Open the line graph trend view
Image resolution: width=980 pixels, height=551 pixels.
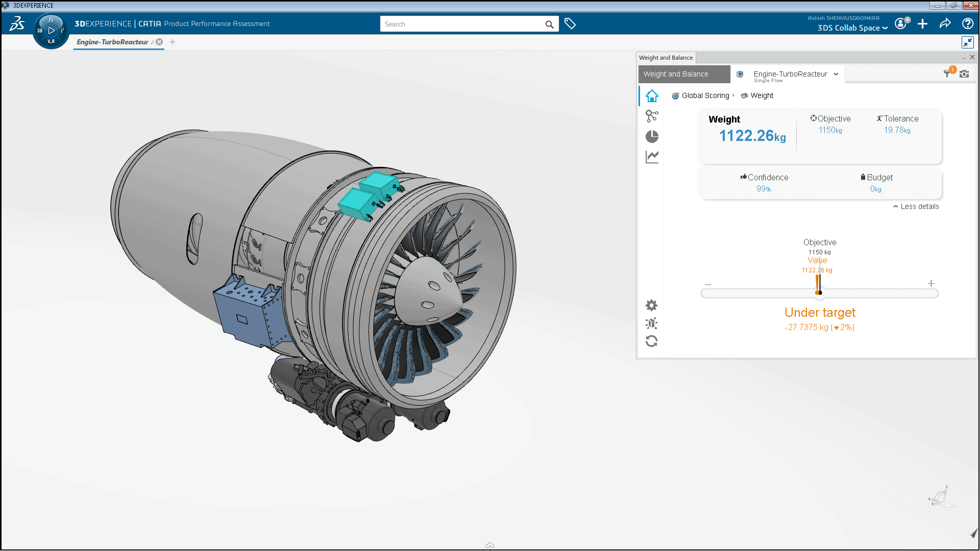[652, 157]
